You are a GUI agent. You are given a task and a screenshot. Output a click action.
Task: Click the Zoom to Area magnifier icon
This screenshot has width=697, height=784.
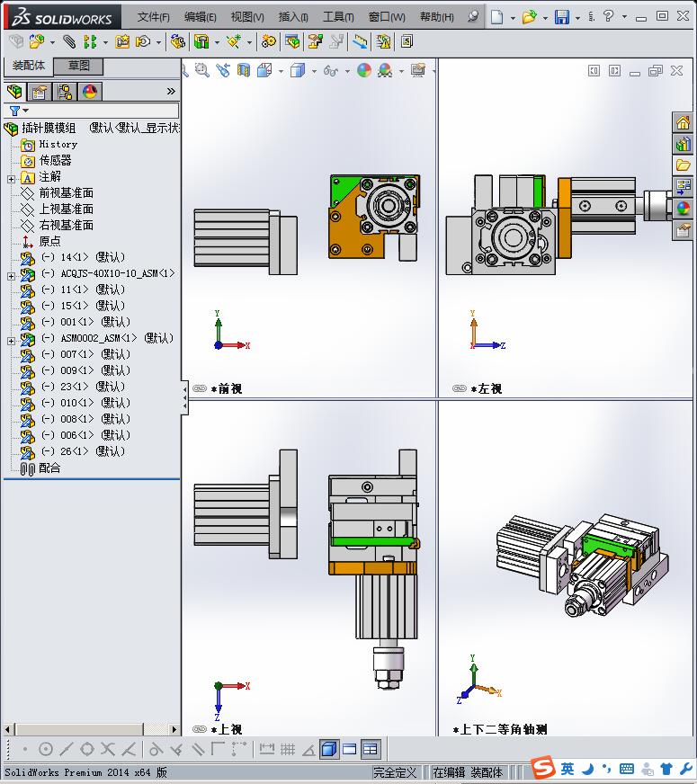click(201, 70)
